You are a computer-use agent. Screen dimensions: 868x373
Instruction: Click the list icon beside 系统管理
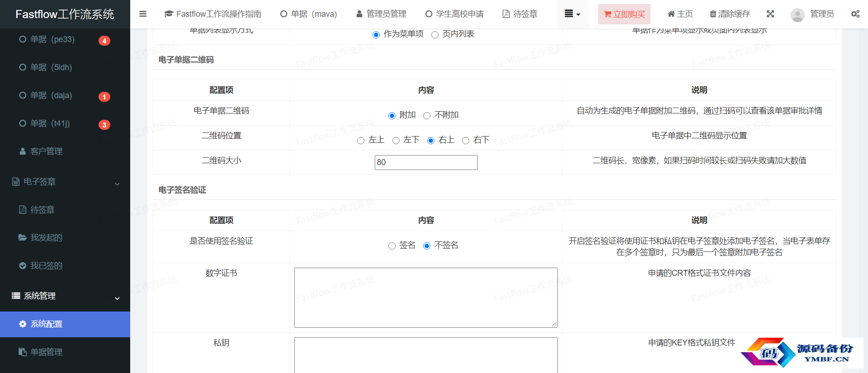click(16, 296)
